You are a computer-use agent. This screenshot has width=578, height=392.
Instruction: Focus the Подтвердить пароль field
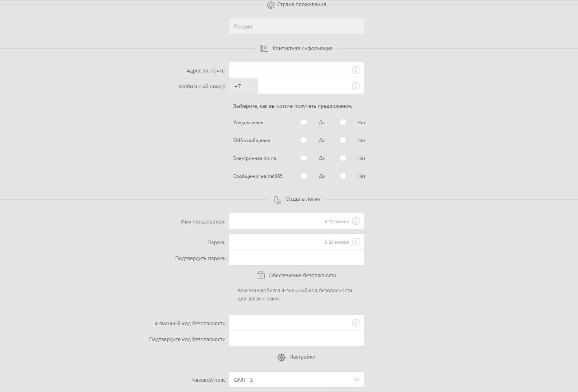[296, 258]
